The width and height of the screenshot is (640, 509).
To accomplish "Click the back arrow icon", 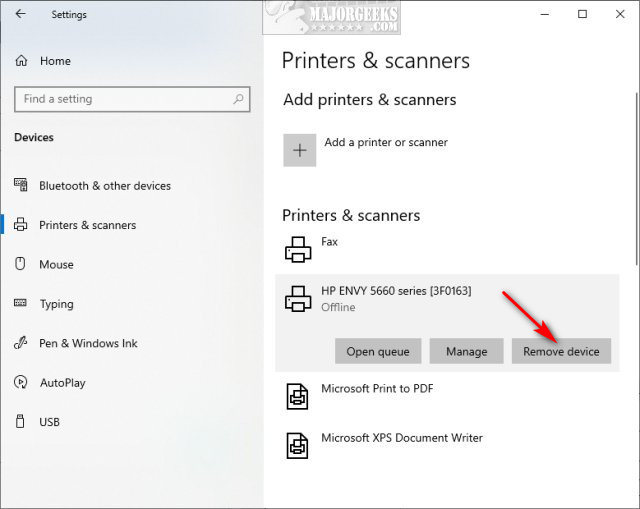I will coord(21,15).
